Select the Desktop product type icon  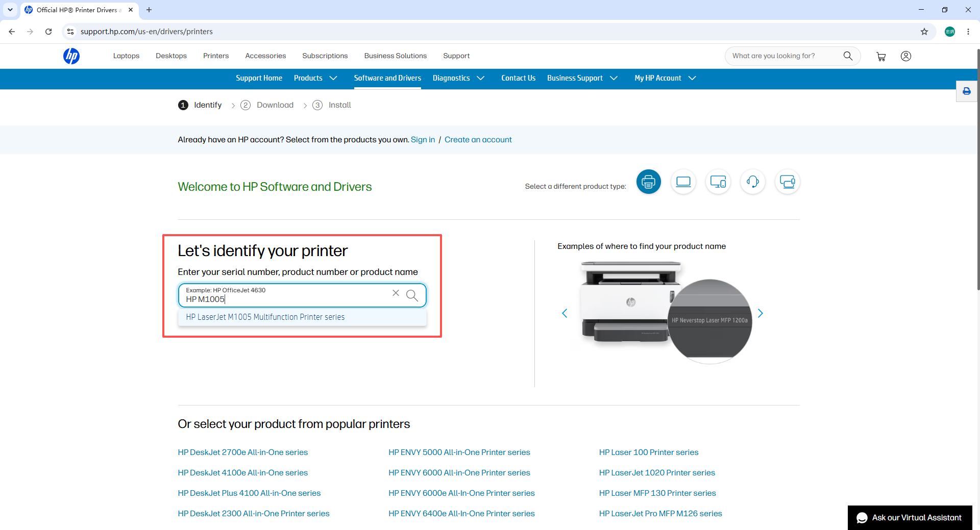(x=718, y=182)
